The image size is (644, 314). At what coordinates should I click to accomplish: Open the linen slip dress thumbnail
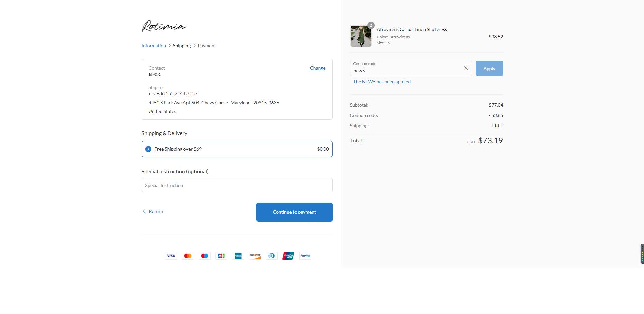click(x=361, y=36)
